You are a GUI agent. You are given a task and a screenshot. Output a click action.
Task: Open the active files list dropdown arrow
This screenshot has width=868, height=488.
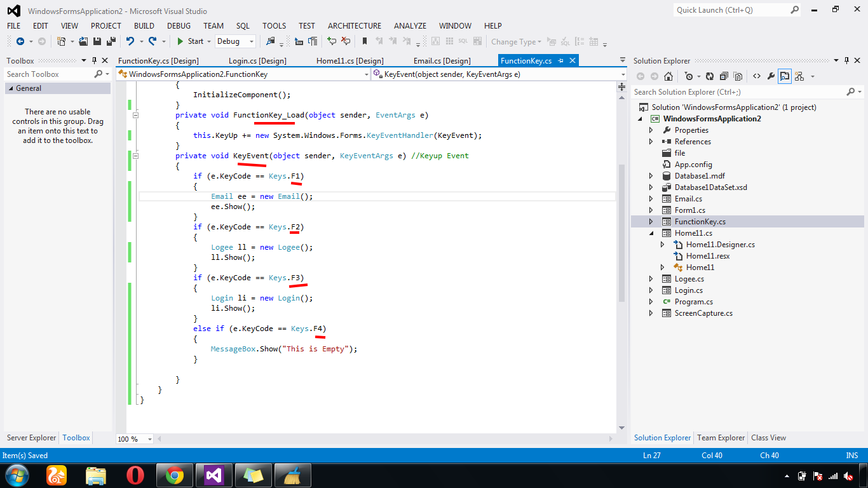[x=622, y=60]
